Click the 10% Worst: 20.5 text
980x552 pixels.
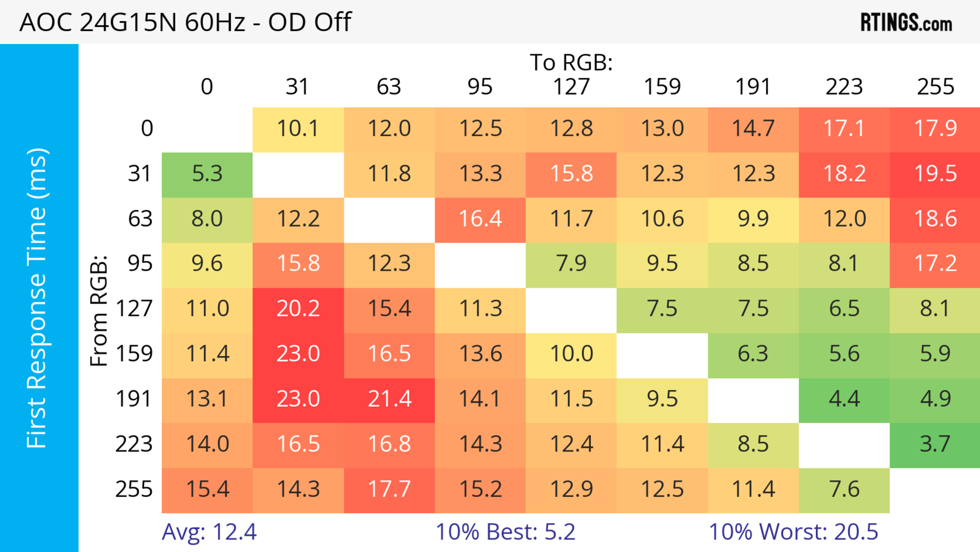click(x=794, y=532)
